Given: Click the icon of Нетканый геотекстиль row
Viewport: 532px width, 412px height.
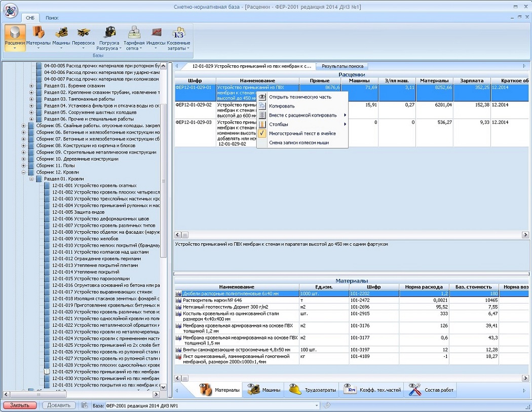Looking at the screenshot, I should [178, 307].
